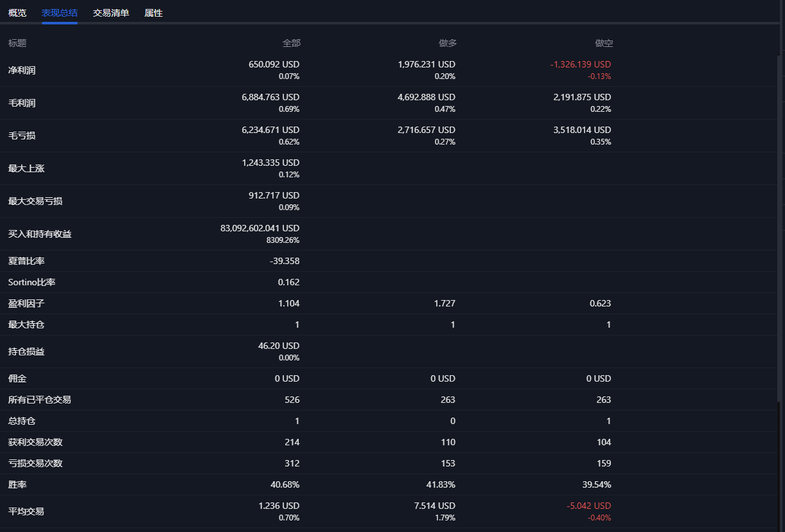Select the 表现总结 tab

[x=60, y=13]
